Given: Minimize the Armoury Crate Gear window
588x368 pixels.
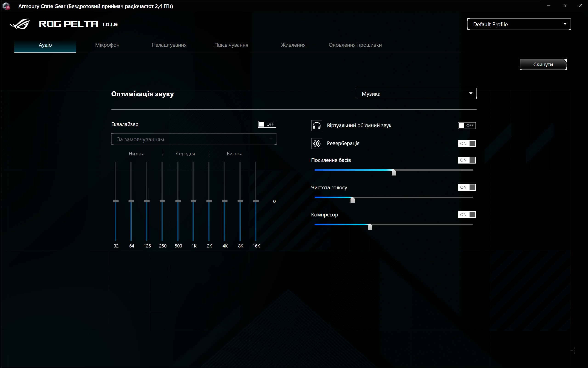Looking at the screenshot, I should click(549, 6).
